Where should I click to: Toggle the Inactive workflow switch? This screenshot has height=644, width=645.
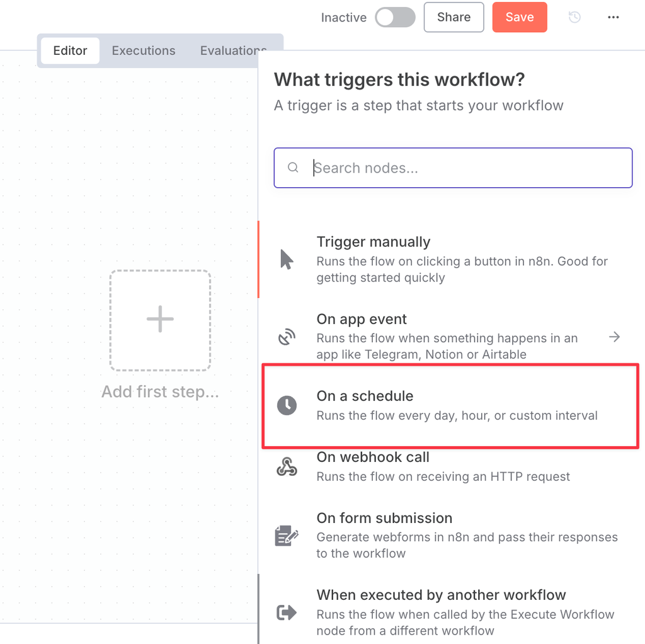tap(395, 17)
